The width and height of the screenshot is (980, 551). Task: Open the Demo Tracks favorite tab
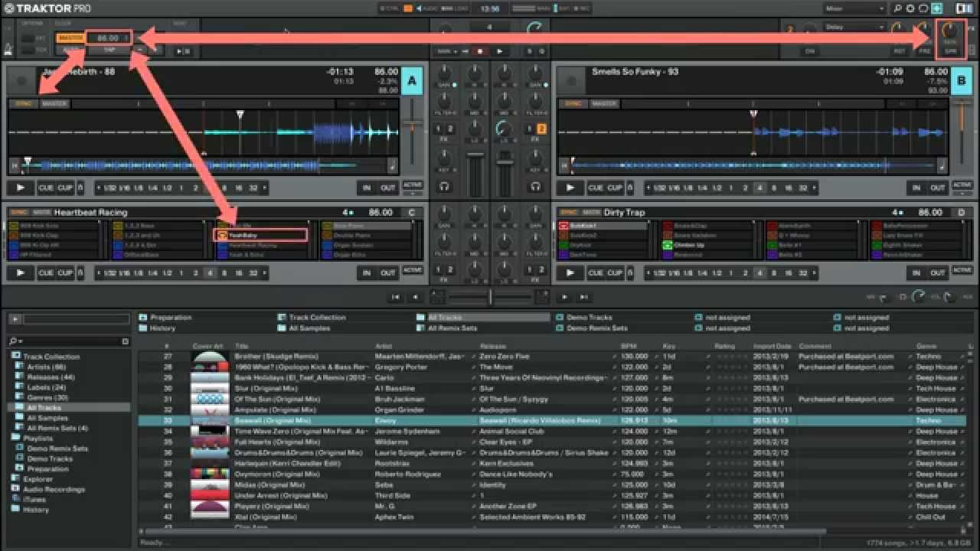(584, 317)
